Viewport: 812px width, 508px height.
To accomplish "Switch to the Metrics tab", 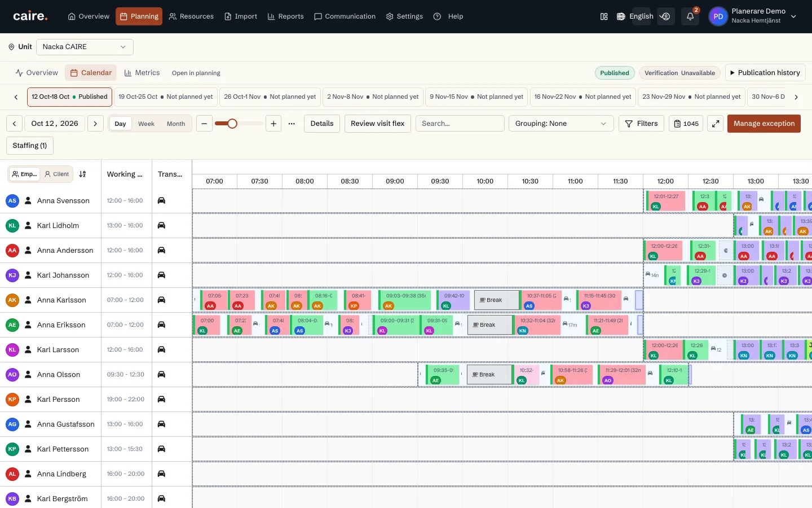I will click(142, 73).
